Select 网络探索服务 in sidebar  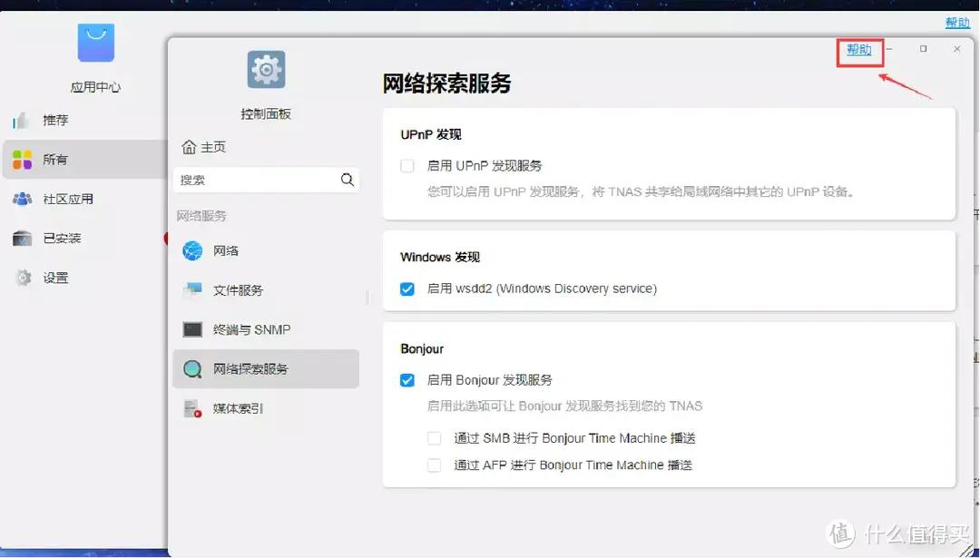[266, 368]
